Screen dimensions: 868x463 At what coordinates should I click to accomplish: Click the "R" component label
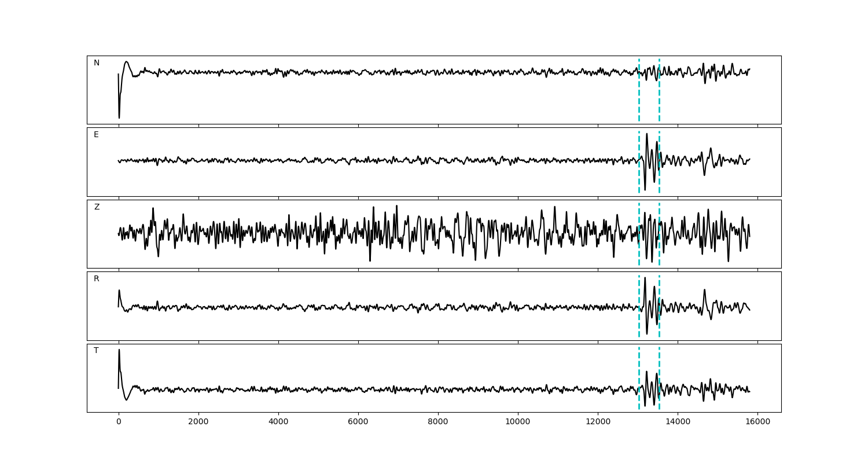pos(97,279)
